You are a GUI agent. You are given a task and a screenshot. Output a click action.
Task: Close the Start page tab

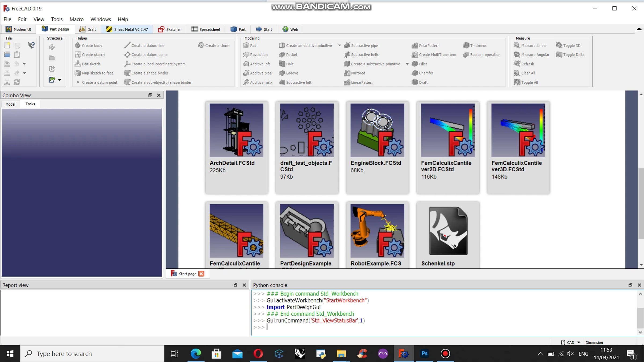[x=201, y=274]
